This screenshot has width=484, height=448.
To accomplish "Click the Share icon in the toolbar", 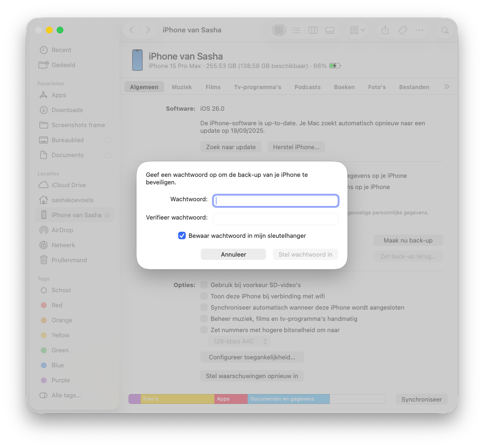I will (385, 30).
